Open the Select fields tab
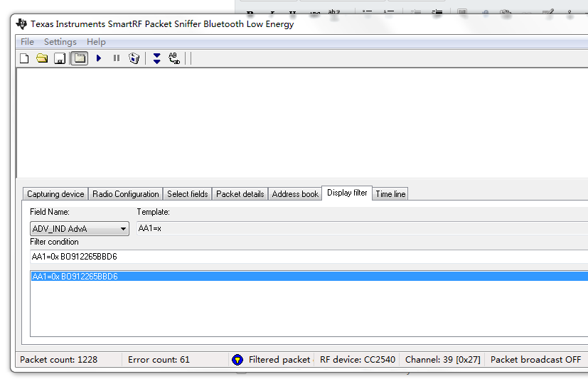This screenshot has width=588, height=379. pos(188,194)
